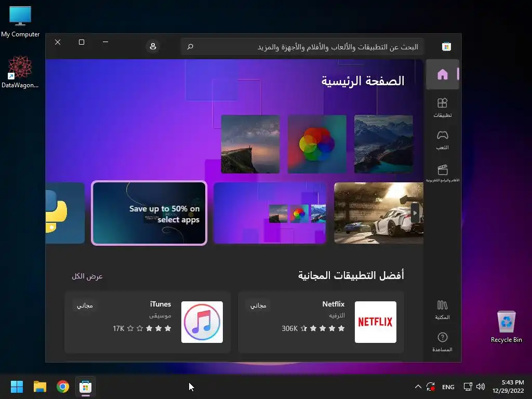Viewport: 532px width, 399px height.
Task: Open the Python banner card
Action: (x=65, y=212)
